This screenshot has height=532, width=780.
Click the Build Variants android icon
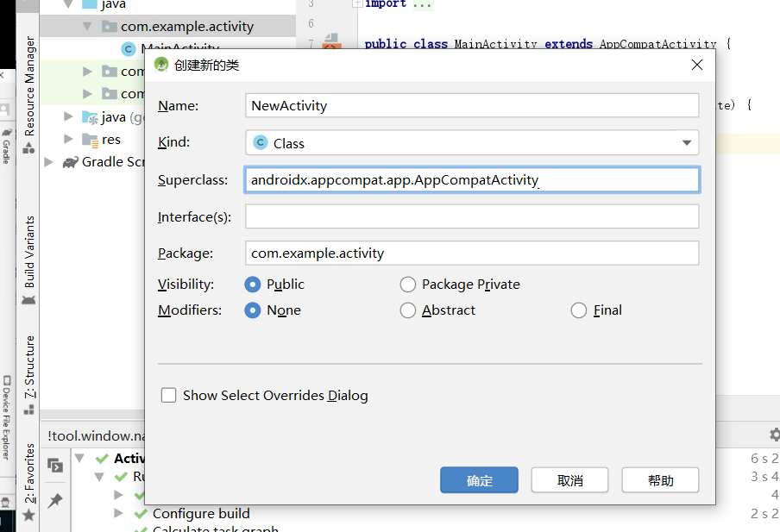pos(28,300)
